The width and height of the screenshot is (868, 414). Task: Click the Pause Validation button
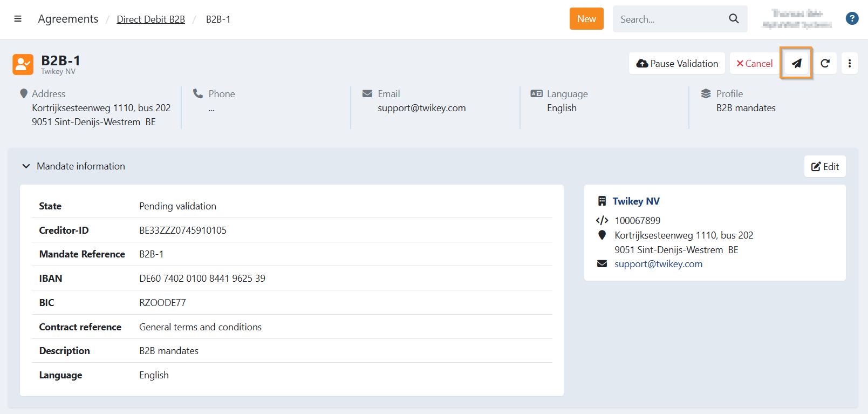coord(677,63)
